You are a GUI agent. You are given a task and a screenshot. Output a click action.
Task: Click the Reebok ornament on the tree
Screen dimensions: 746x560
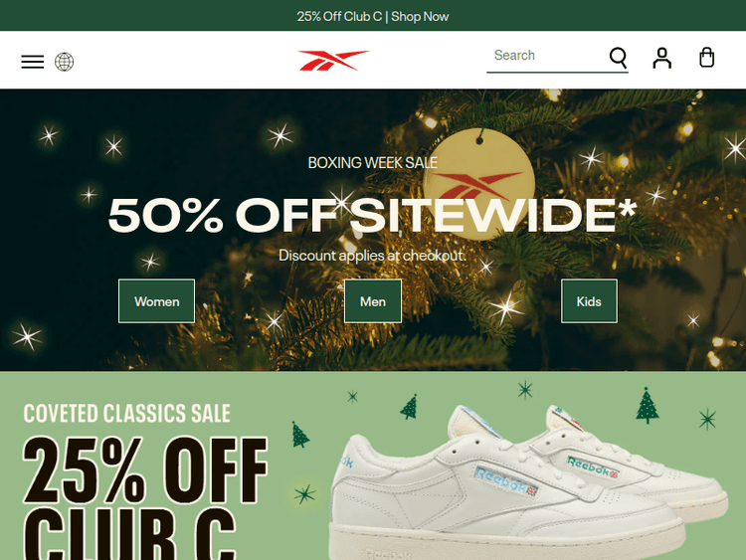tap(478, 183)
